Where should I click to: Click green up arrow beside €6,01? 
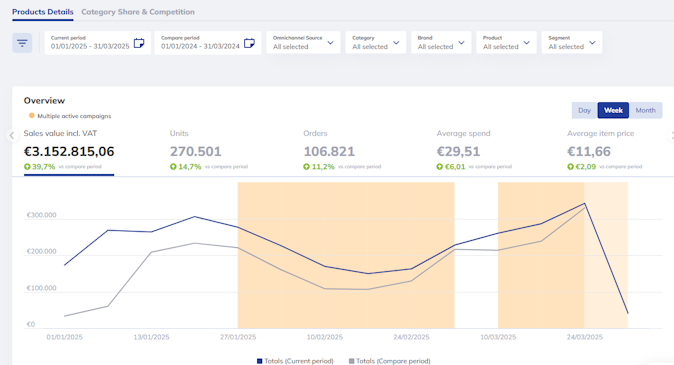coord(440,167)
